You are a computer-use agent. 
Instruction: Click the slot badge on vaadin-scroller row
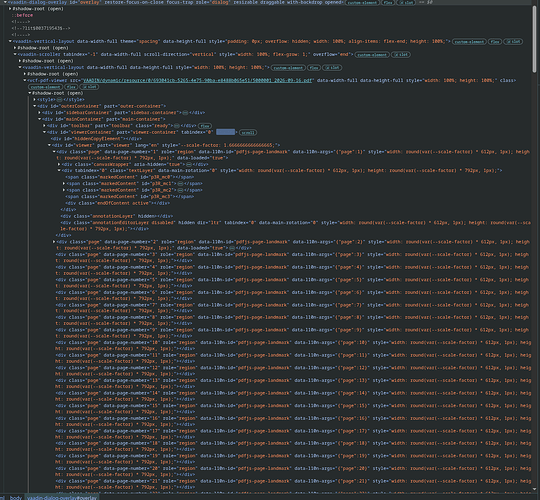pyautogui.click(x=401, y=55)
